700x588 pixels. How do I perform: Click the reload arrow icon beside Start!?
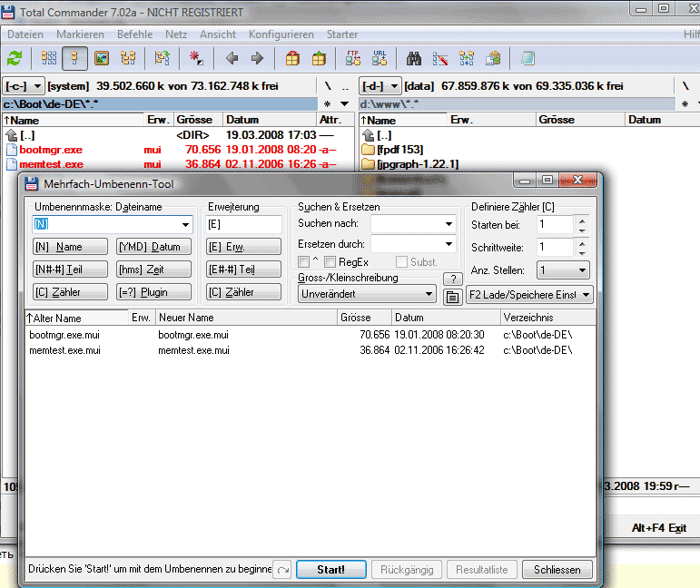(x=282, y=570)
